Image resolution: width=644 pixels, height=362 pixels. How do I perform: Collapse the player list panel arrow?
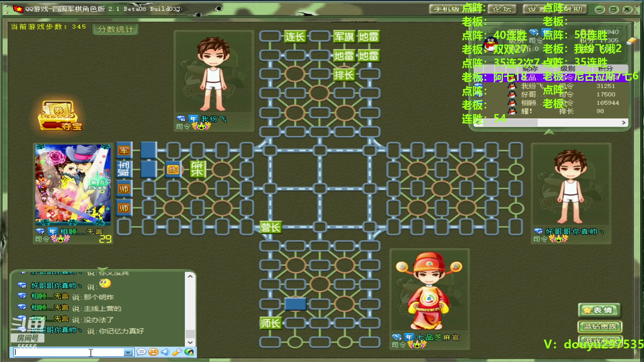pos(549,132)
